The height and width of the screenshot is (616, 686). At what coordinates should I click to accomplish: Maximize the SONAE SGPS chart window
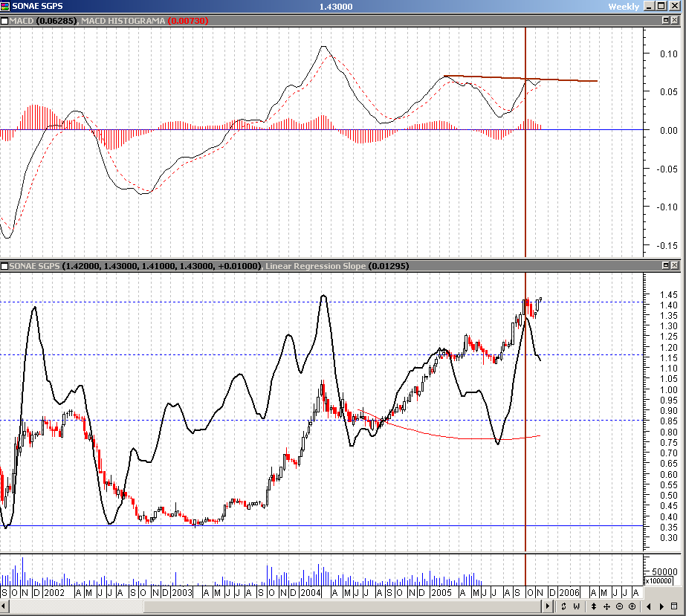[x=661, y=6]
